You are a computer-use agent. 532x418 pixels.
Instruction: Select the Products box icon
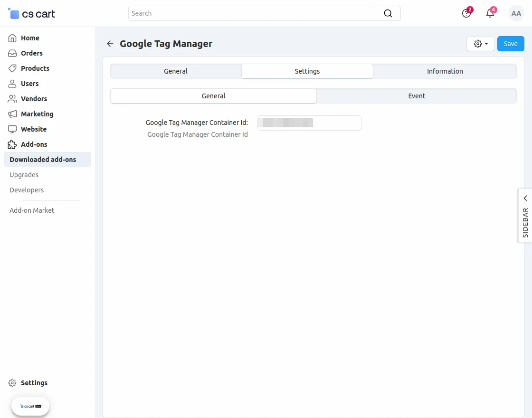pyautogui.click(x=12, y=68)
